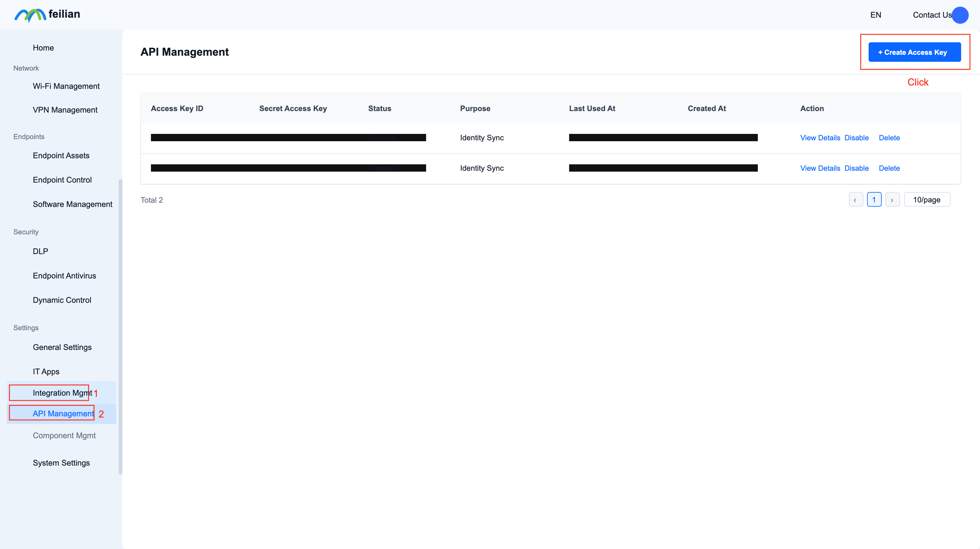Open Endpoint Control page
This screenshot has height=549, width=980.
pos(62,180)
